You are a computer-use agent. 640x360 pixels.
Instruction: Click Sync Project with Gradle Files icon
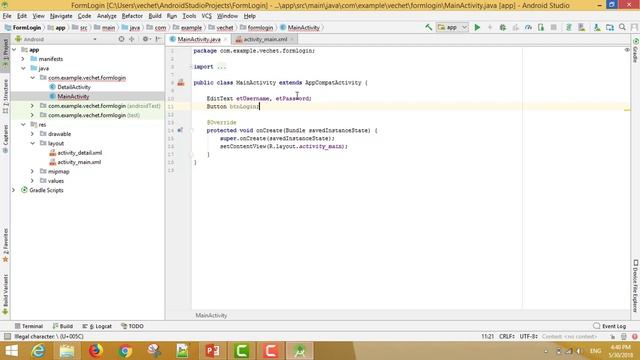click(569, 27)
